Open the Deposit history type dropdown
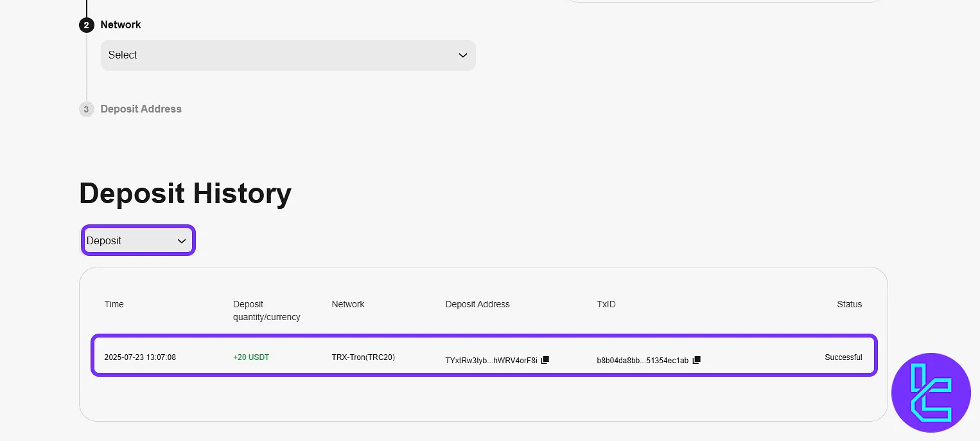980x441 pixels. tap(137, 240)
